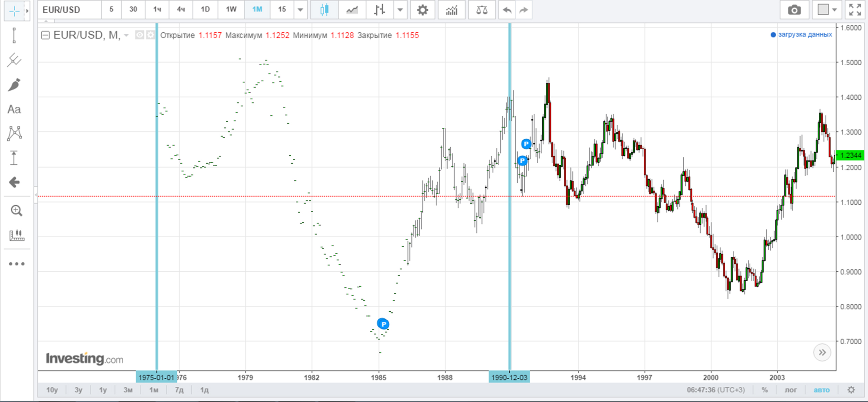Screen dimensions: 868x402
Task: Select the trend line drawing tool
Action: [x=14, y=35]
